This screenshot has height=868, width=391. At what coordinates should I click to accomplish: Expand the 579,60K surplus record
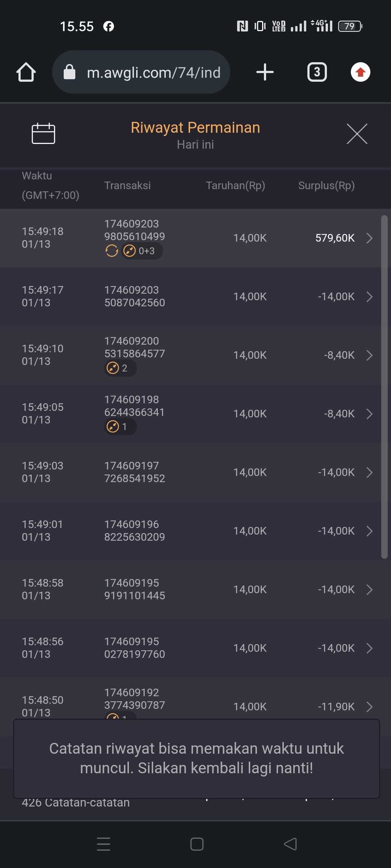369,238
